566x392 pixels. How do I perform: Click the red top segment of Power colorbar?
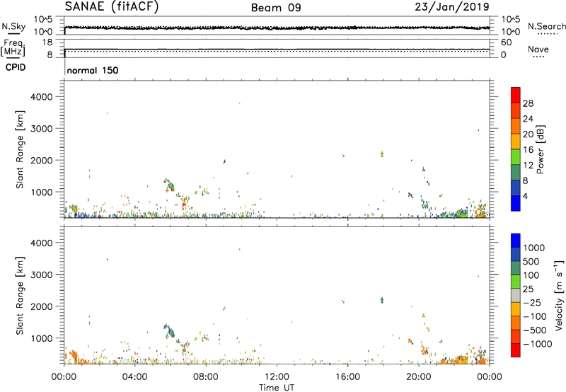point(516,95)
